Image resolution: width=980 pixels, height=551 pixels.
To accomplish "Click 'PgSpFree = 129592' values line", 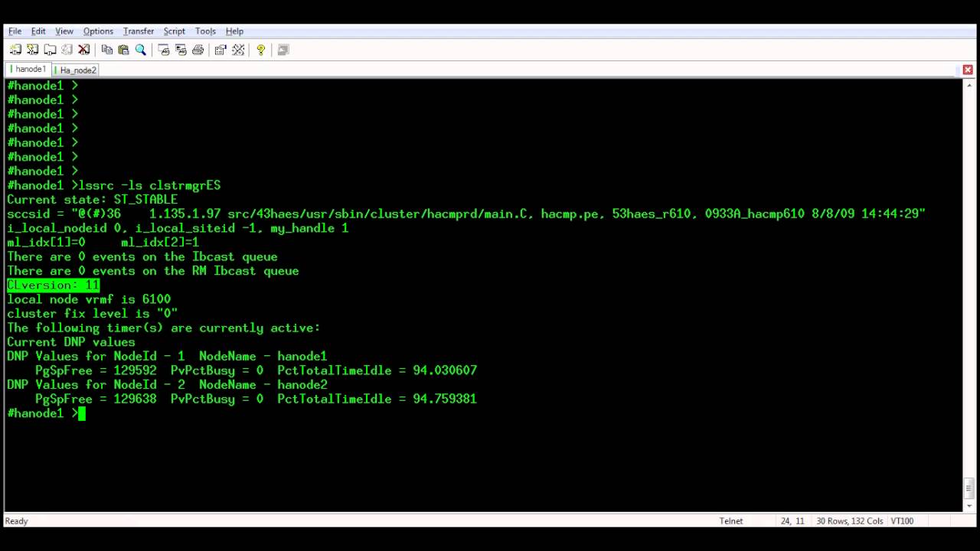I will pos(256,370).
